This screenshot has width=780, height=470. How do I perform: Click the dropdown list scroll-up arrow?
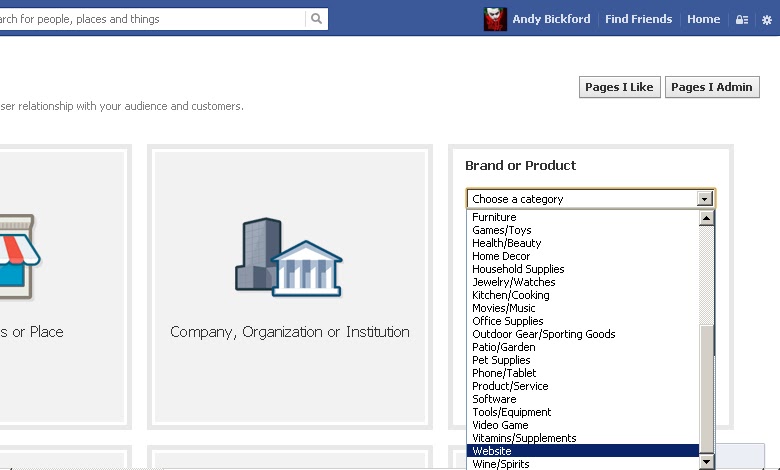pos(706,218)
